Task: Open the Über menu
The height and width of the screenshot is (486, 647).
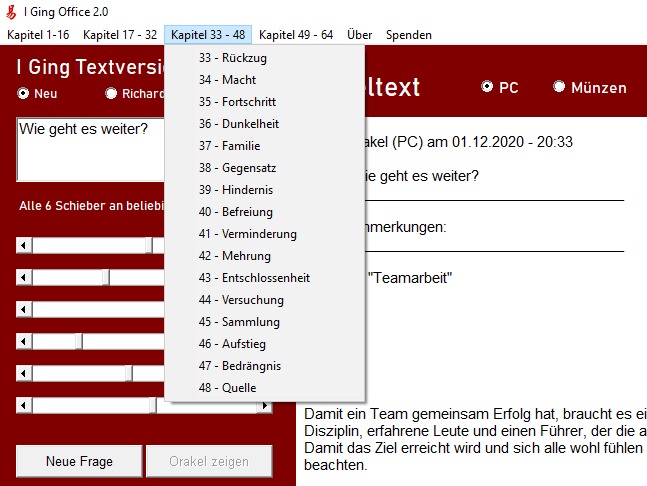Action: (x=359, y=35)
